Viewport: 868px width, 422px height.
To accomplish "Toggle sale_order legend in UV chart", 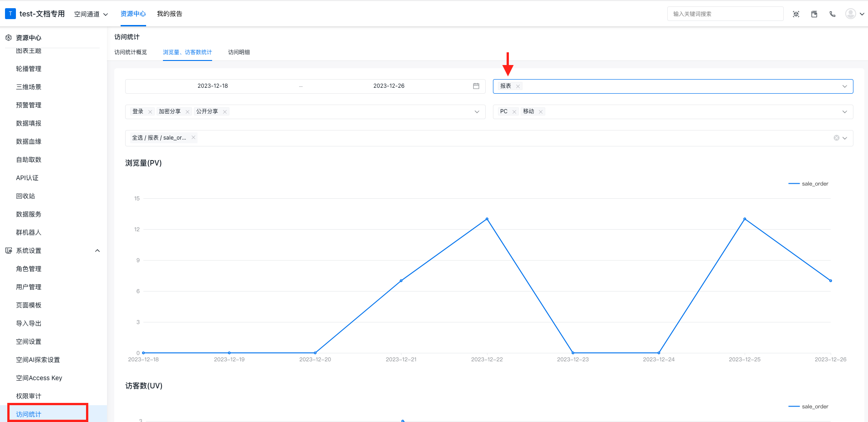I will pos(808,407).
